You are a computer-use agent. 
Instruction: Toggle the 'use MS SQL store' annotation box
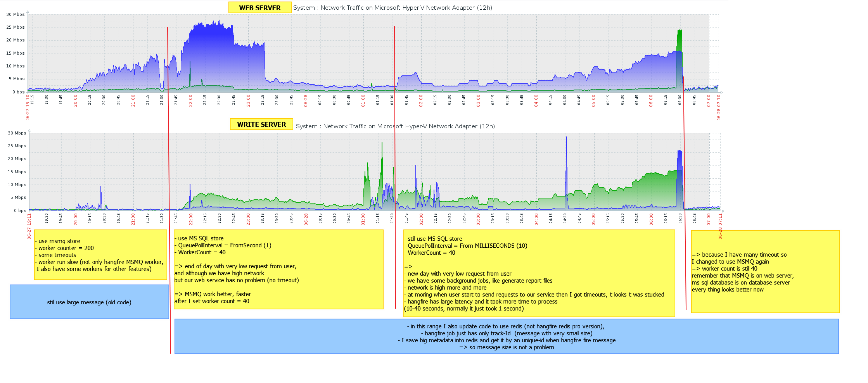click(278, 270)
